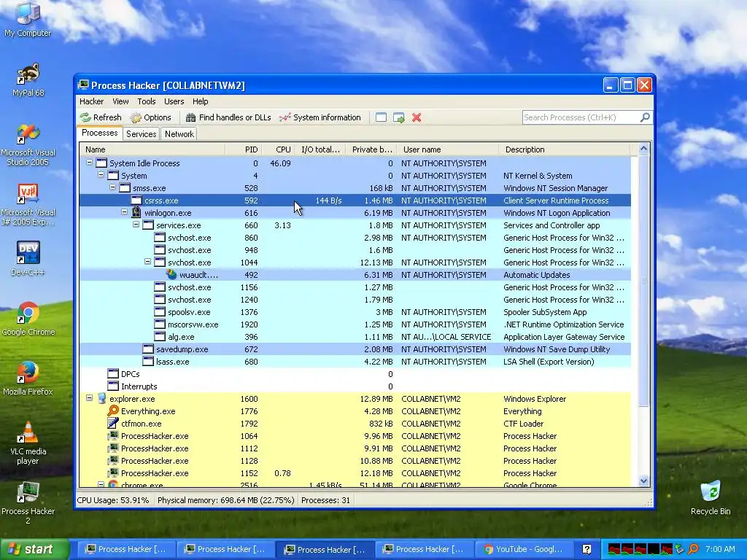Screen dimensions: 747x560
Task: Switch to the Network tab
Action: tap(179, 134)
